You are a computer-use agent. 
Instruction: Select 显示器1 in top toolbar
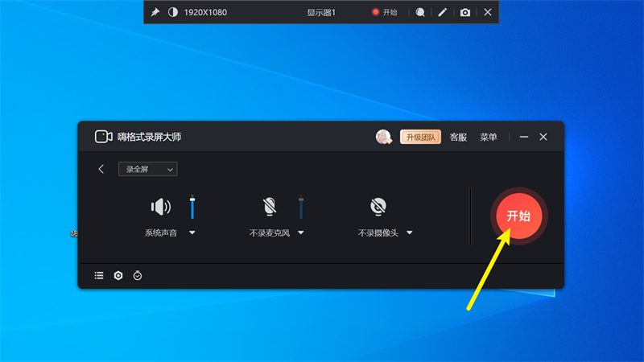pos(321,12)
